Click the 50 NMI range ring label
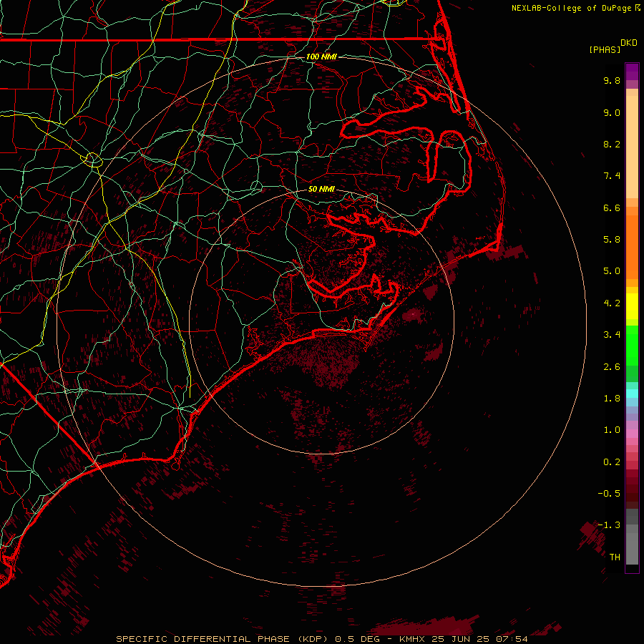This screenshot has width=644, height=644. [x=321, y=189]
